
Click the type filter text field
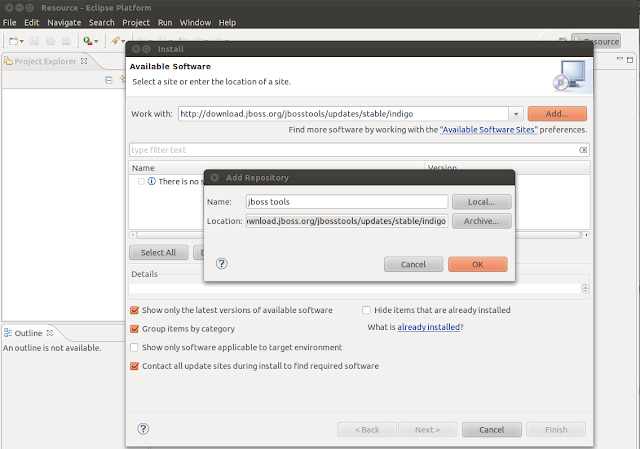pyautogui.click(x=353, y=150)
